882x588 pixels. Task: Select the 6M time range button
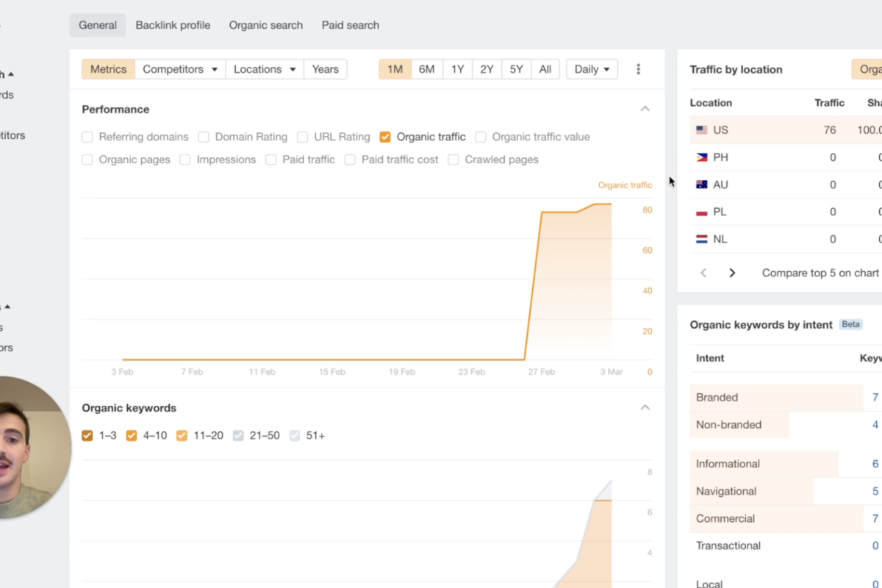point(426,69)
